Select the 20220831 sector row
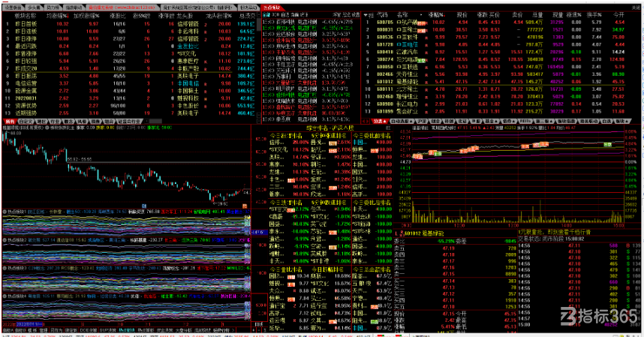The width and height of the screenshot is (644, 337). click(x=130, y=98)
